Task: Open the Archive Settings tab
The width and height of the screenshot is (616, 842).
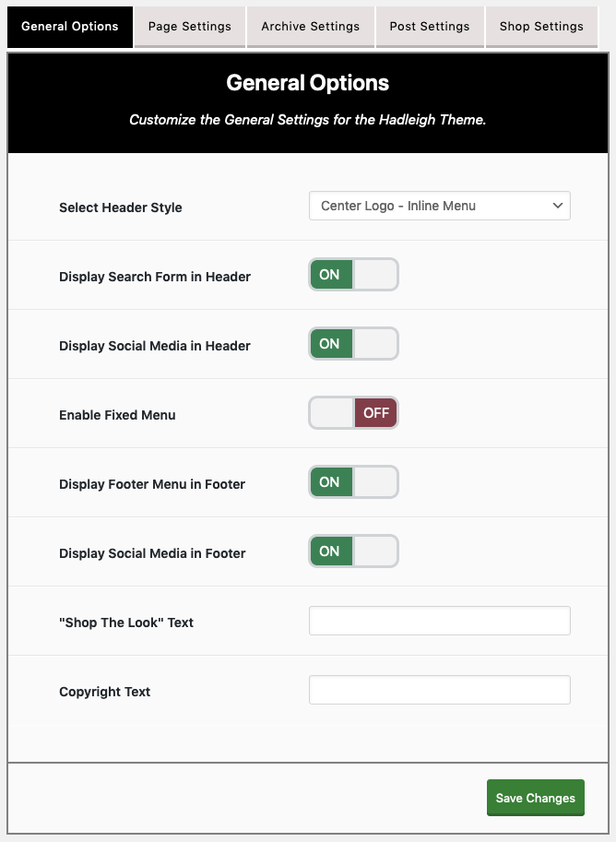Action: point(311,27)
